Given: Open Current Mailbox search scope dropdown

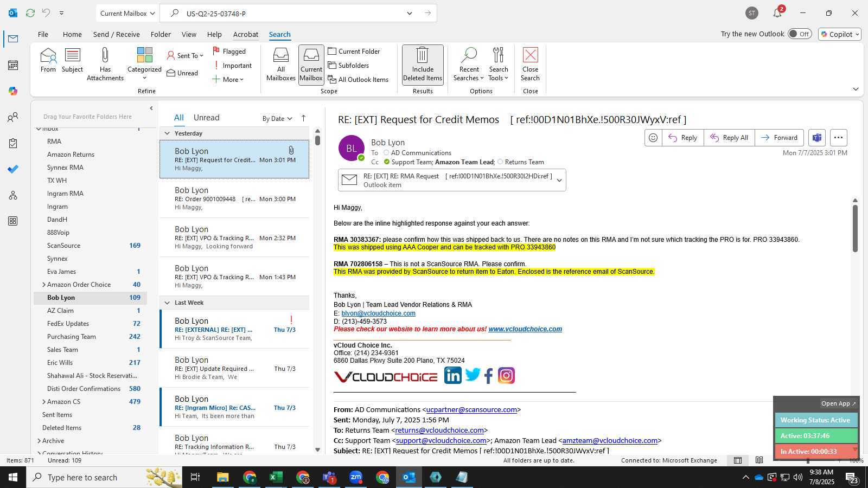Looking at the screenshot, I should tap(128, 13).
